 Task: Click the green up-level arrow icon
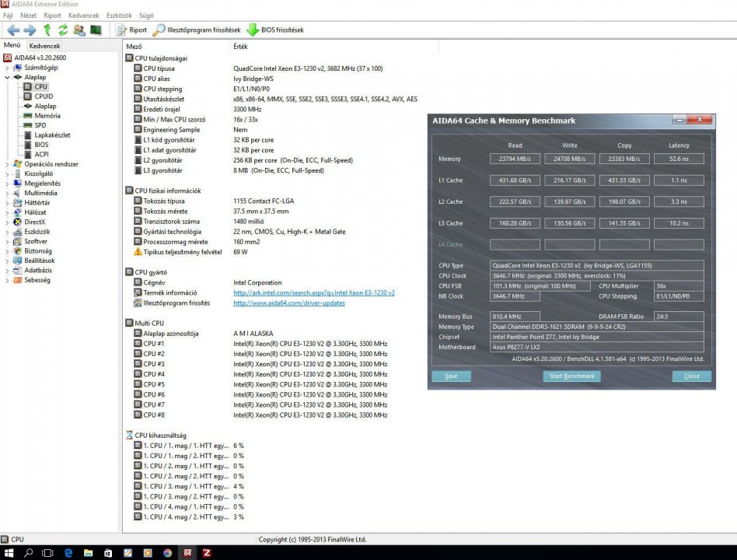click(x=47, y=30)
